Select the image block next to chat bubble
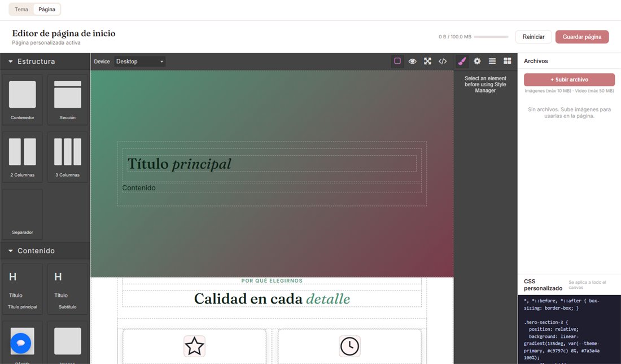 coord(68,343)
